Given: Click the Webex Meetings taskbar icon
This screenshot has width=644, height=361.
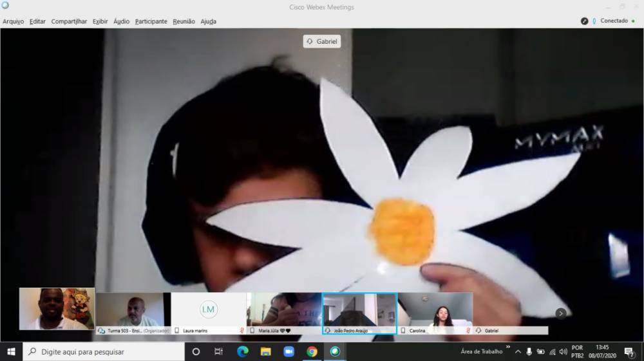Looking at the screenshot, I should point(335,351).
